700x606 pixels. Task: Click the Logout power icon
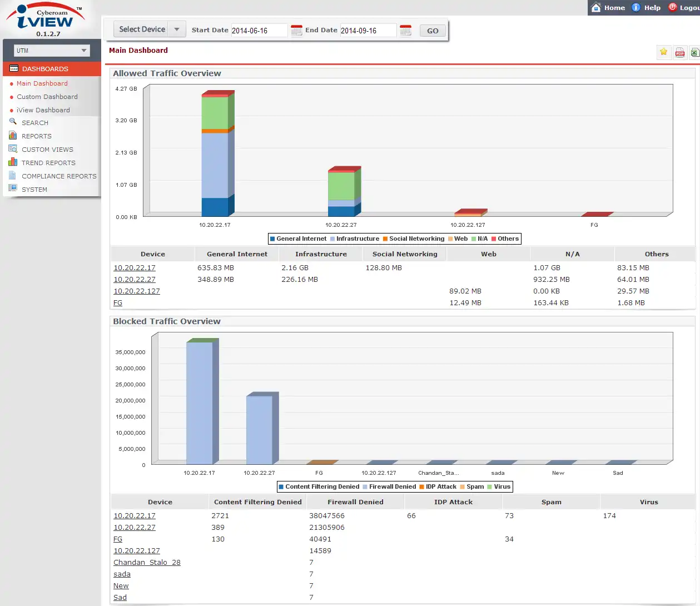tap(673, 7)
